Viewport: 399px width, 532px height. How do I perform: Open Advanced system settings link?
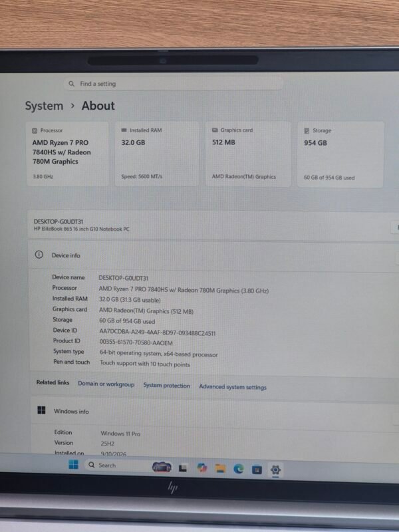click(x=233, y=387)
